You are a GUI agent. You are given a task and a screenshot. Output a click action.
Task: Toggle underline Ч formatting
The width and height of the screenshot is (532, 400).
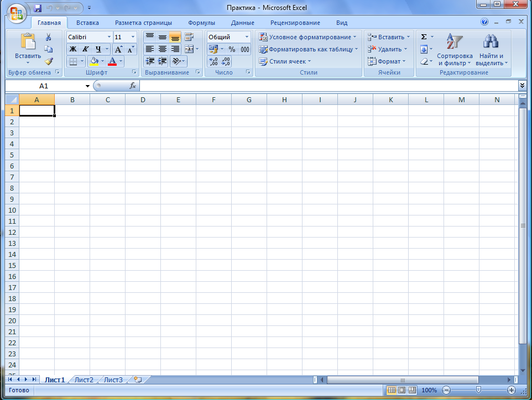click(x=98, y=49)
